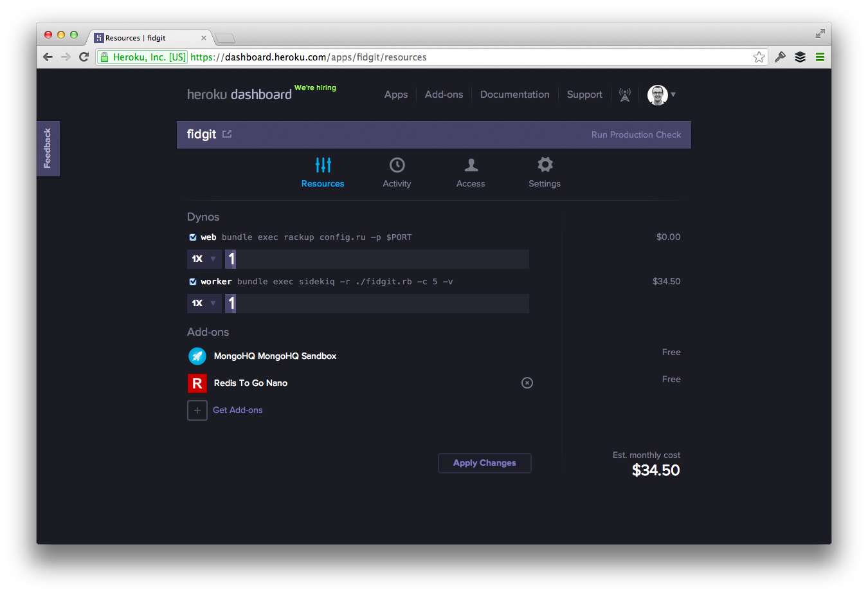Click the key extension icon
868x595 pixels.
[780, 57]
